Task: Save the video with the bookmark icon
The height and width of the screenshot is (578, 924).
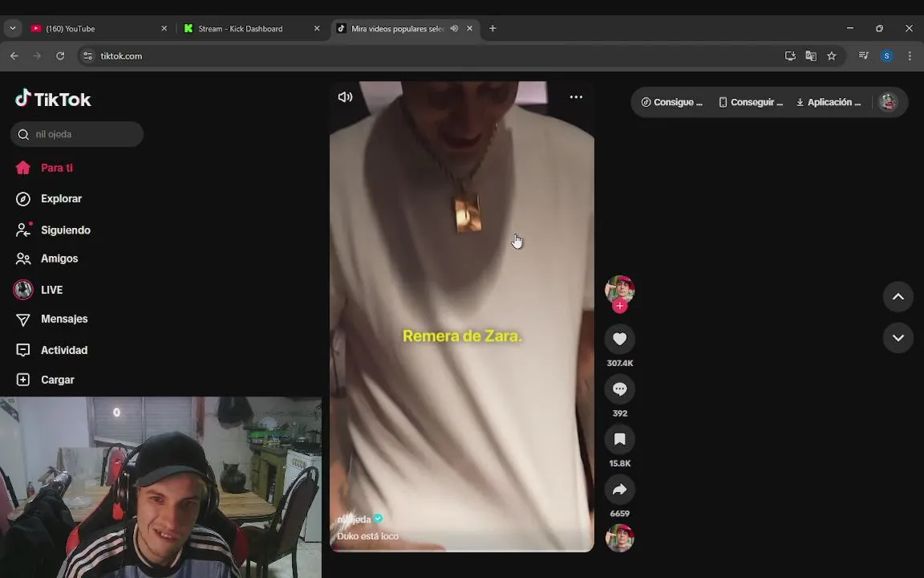Action: 619,439
